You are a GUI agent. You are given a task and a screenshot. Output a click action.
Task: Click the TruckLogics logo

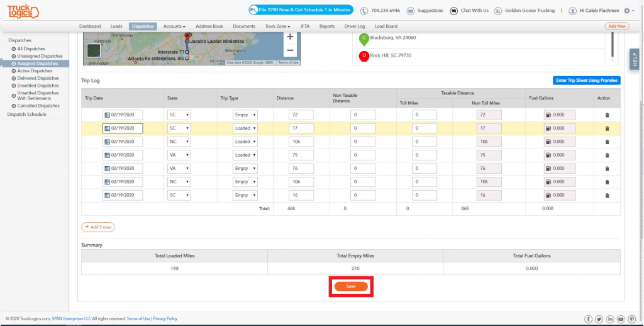[x=23, y=11]
